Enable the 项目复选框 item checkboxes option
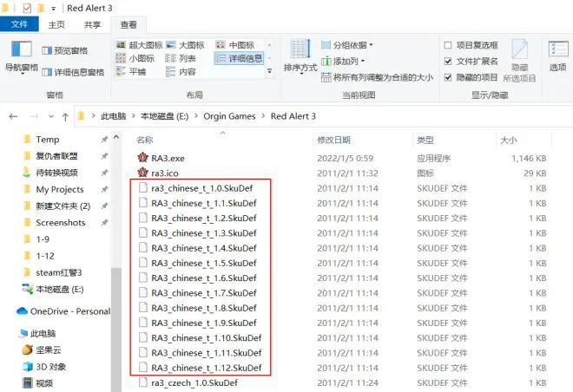The width and height of the screenshot is (573, 392). coord(448,45)
